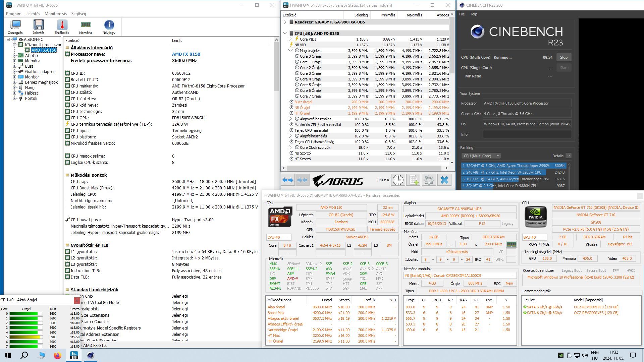Viewport: 644px width, 362px height.
Task: Click the grey collapse arrows icon in sensor window
Action: [x=302, y=180]
